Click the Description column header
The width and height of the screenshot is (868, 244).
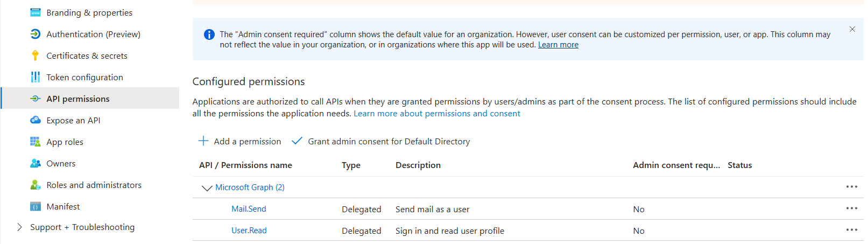(x=418, y=165)
